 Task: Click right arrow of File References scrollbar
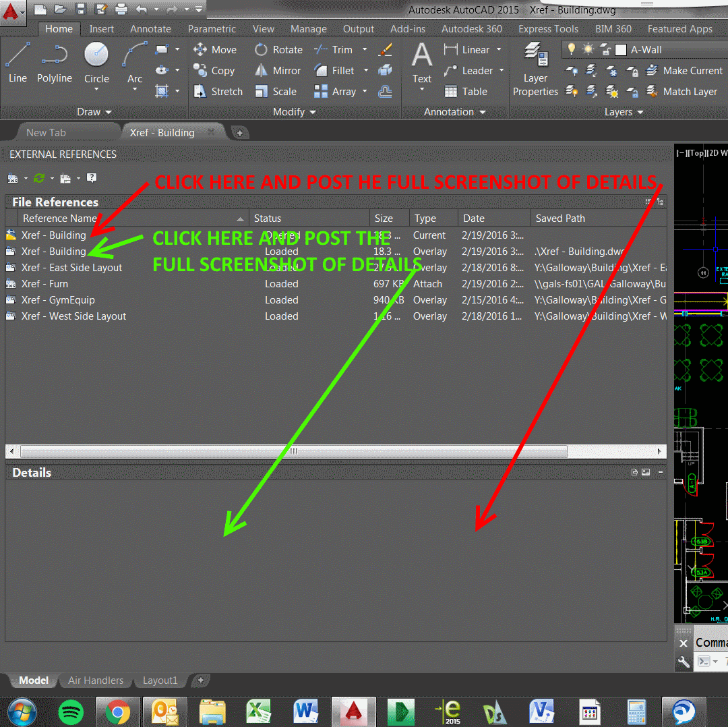pyautogui.click(x=659, y=451)
